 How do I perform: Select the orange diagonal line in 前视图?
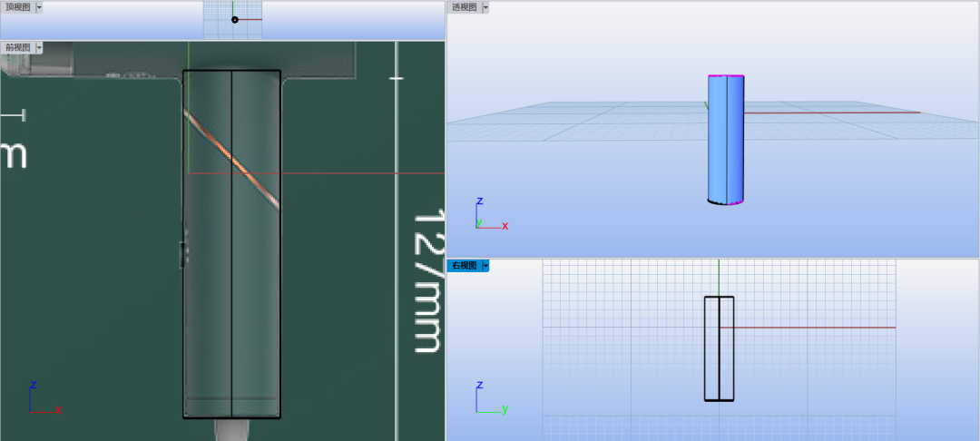click(231, 160)
